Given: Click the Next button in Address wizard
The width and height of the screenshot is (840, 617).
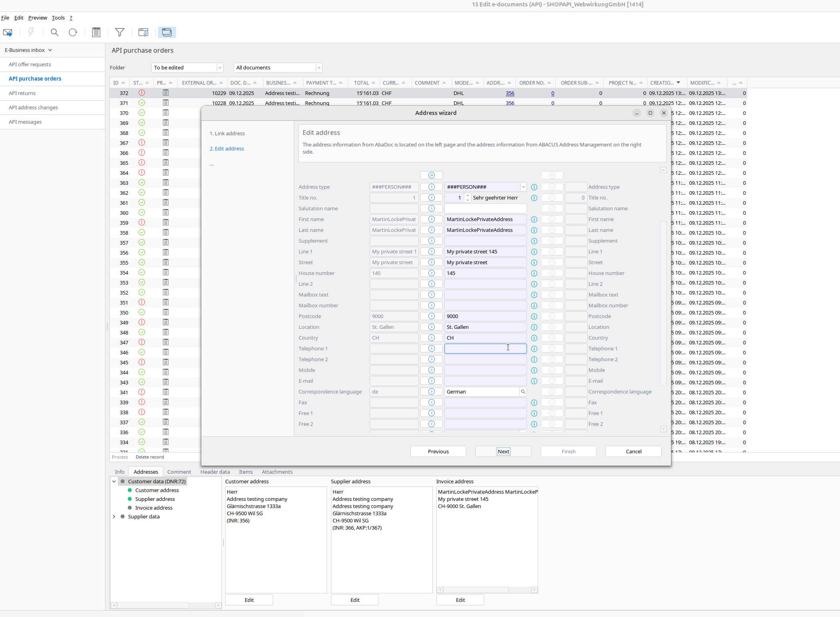Looking at the screenshot, I should click(x=503, y=451).
